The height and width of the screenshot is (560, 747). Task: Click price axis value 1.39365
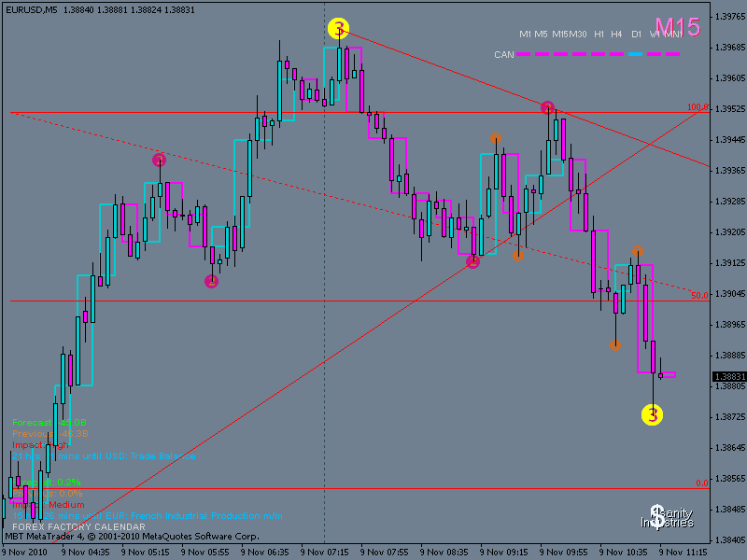coord(730,171)
